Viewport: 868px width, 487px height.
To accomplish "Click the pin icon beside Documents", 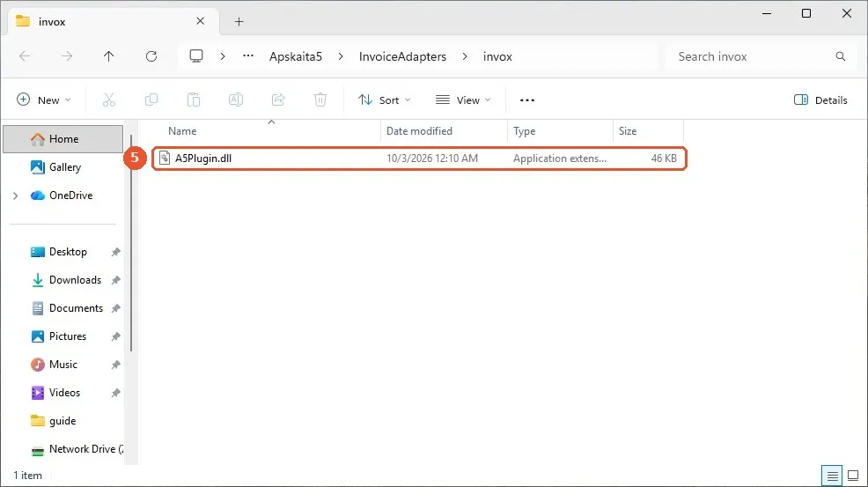I will tap(115, 308).
